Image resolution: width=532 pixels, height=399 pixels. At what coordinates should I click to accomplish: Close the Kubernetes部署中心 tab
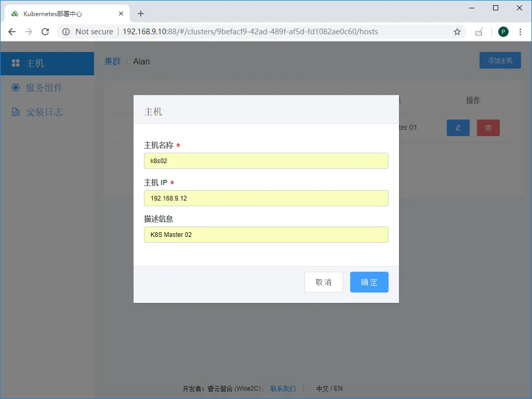pyautogui.click(x=121, y=14)
